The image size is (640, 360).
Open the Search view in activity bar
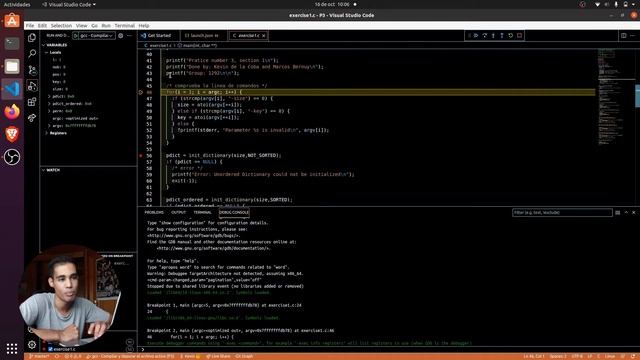32,53
